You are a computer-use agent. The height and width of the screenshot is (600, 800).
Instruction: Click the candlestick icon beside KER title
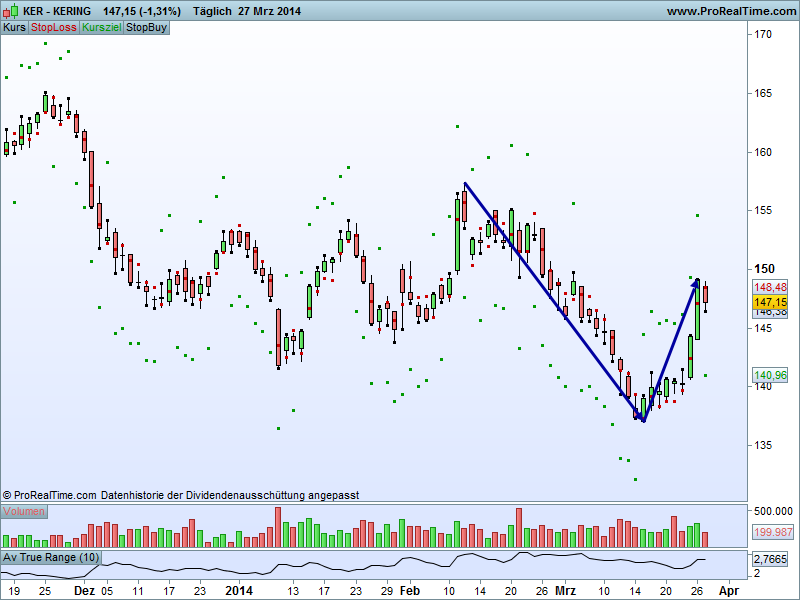click(10, 11)
